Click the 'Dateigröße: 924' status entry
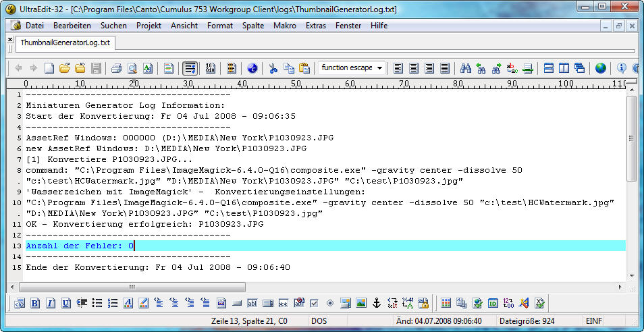 click(527, 321)
